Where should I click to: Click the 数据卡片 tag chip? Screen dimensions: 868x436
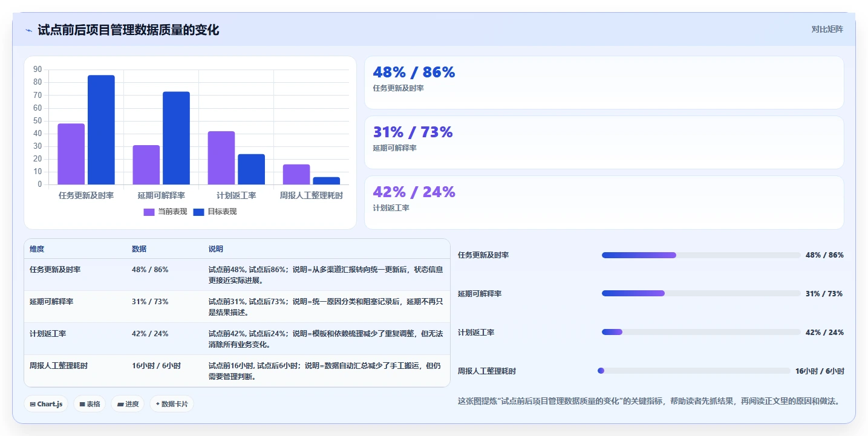pos(172,404)
